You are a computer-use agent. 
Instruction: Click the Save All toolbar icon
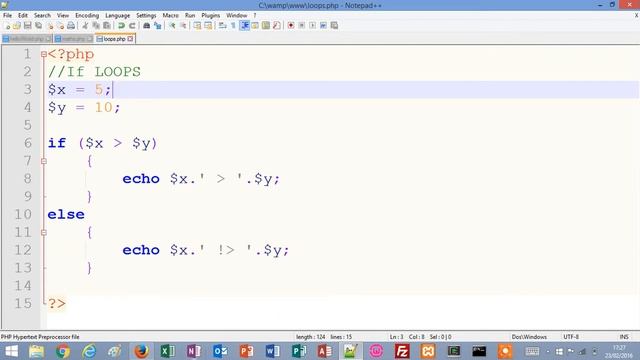coord(38,26)
